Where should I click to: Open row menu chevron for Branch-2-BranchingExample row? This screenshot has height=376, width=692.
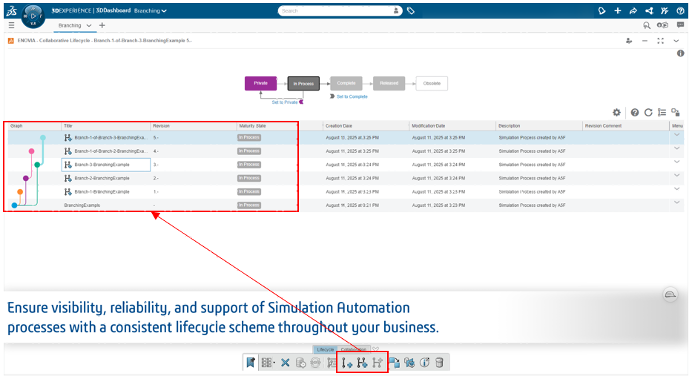(x=677, y=176)
